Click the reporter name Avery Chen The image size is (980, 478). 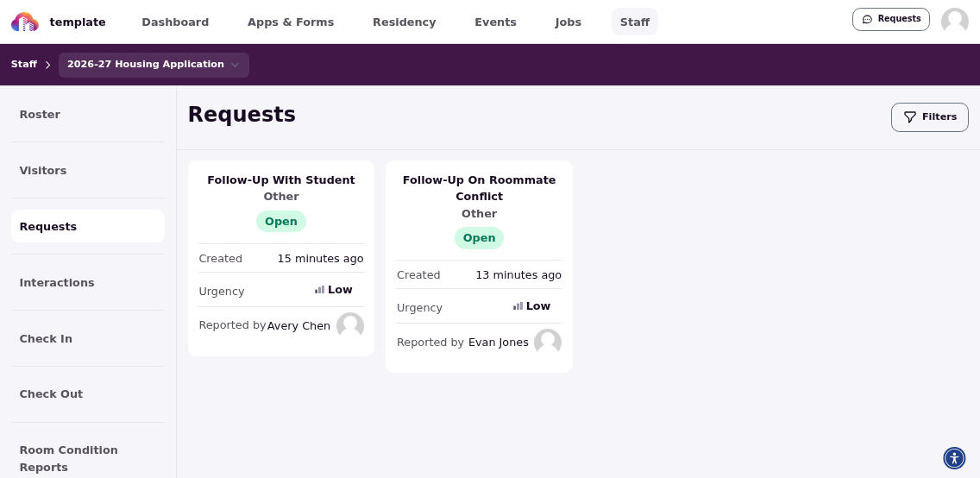298,325
